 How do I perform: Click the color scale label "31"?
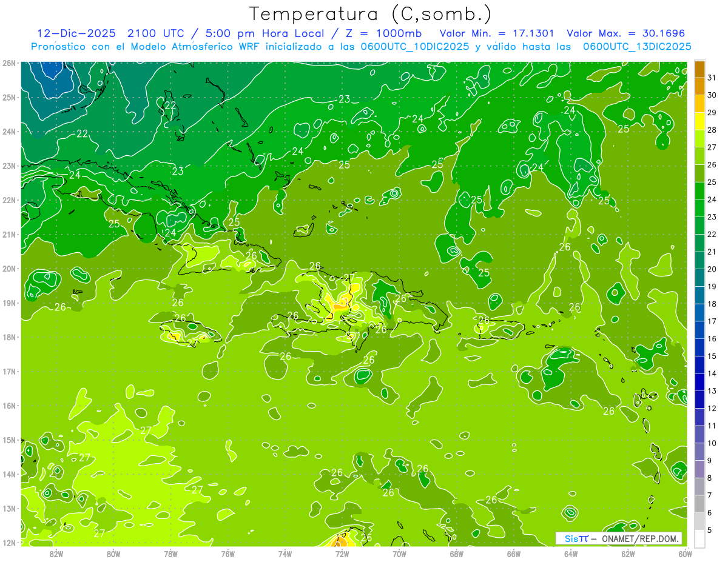pos(712,77)
